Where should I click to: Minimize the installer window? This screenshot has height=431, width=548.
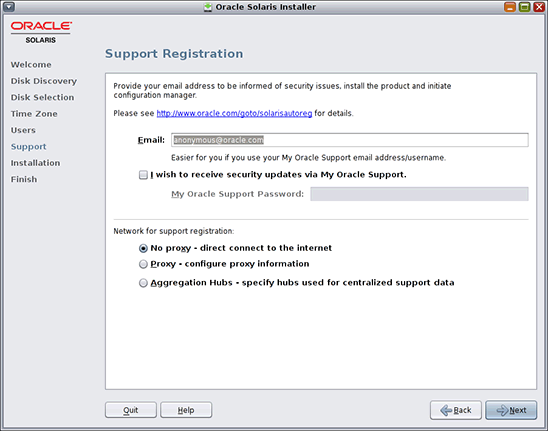click(510, 7)
